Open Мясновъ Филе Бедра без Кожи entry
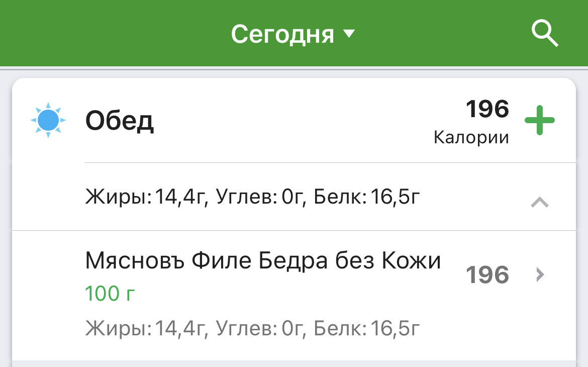The image size is (588, 367). click(263, 260)
